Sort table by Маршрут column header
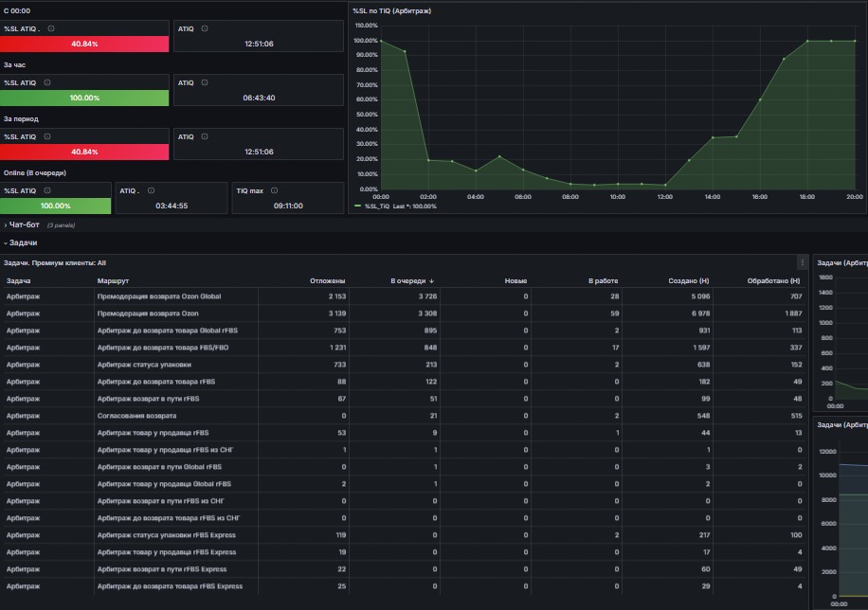The width and height of the screenshot is (868, 610). (x=113, y=281)
